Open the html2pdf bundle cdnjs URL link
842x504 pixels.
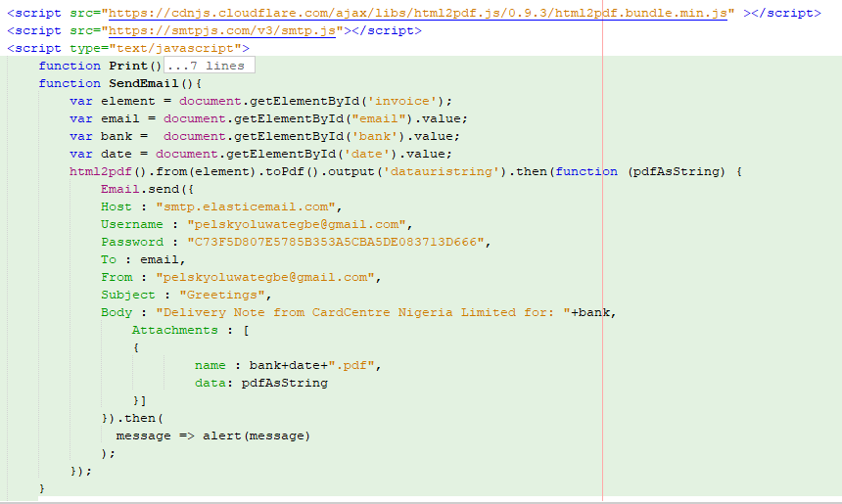(x=417, y=13)
